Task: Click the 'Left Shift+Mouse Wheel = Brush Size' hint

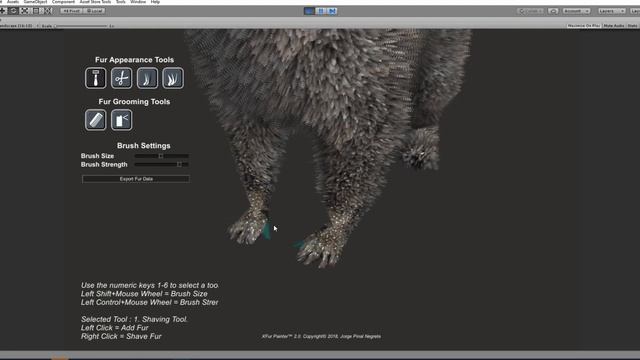Action: tap(144, 294)
